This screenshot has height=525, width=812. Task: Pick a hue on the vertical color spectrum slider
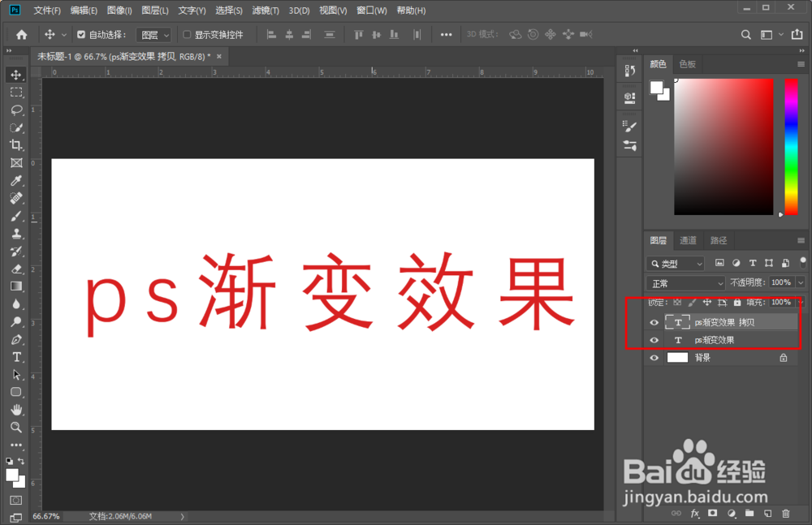tap(789, 146)
